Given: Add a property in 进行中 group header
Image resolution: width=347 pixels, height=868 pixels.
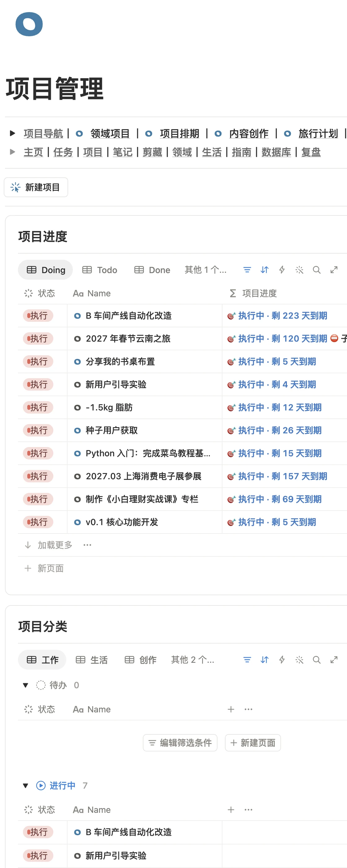Looking at the screenshot, I should point(231,810).
